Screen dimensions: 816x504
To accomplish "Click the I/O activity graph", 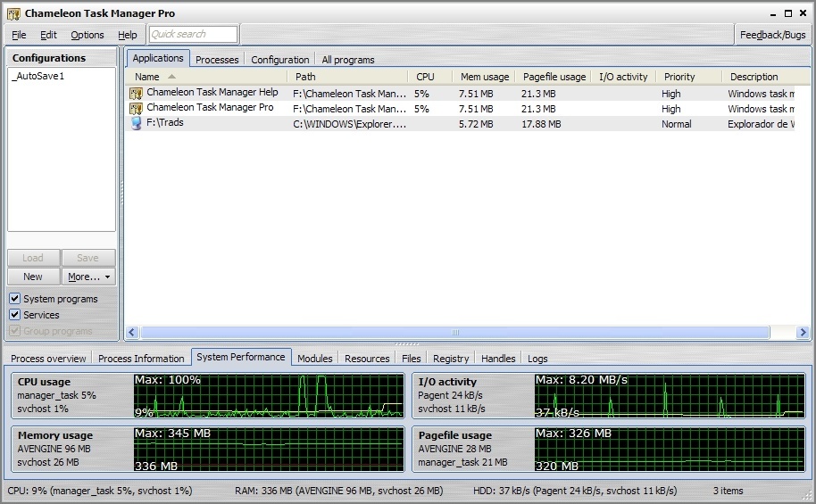I will (670, 396).
